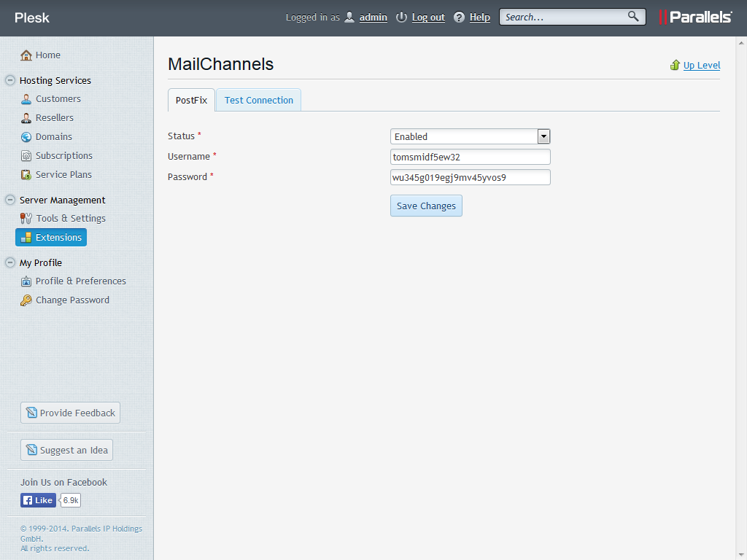Click the My Profile heading text
Image resolution: width=747 pixels, height=560 pixels.
click(x=41, y=262)
